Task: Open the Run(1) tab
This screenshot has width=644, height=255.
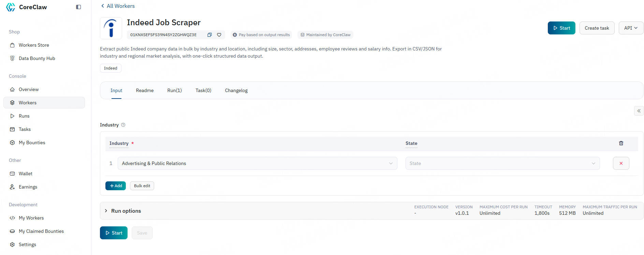Action: pos(175,90)
